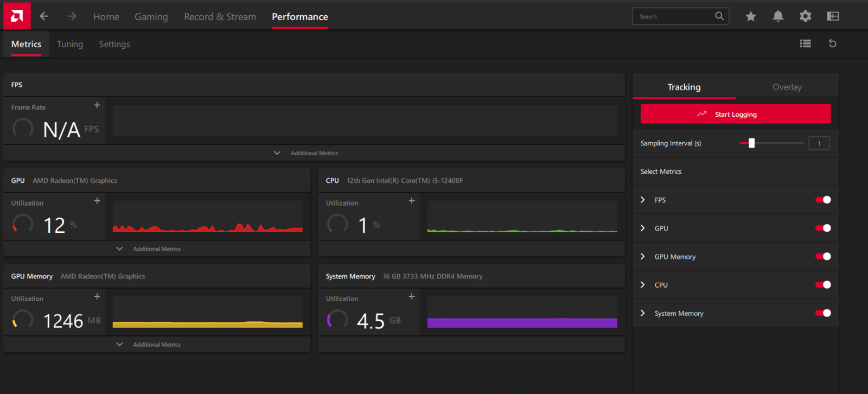Image resolution: width=868 pixels, height=394 pixels.
Task: Expand System Memory metrics chevron
Action: (x=643, y=313)
